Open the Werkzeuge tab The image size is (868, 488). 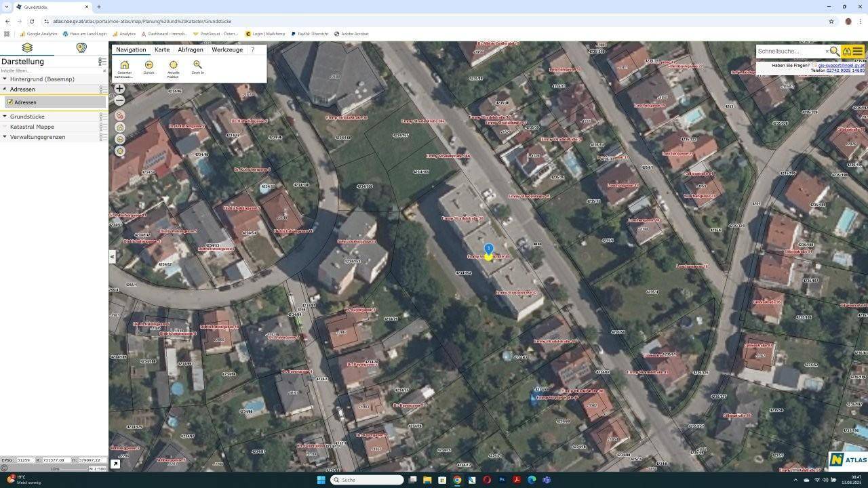point(227,49)
